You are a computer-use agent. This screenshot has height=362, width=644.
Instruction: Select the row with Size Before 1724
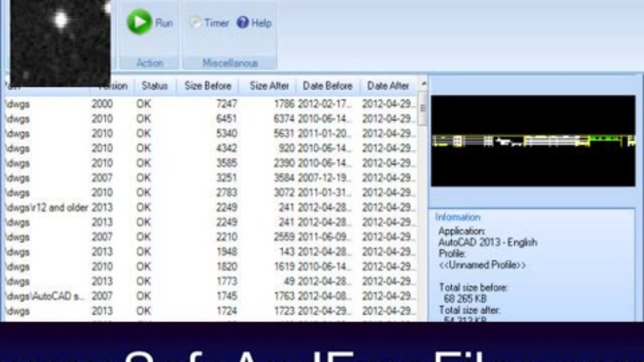coord(210,311)
